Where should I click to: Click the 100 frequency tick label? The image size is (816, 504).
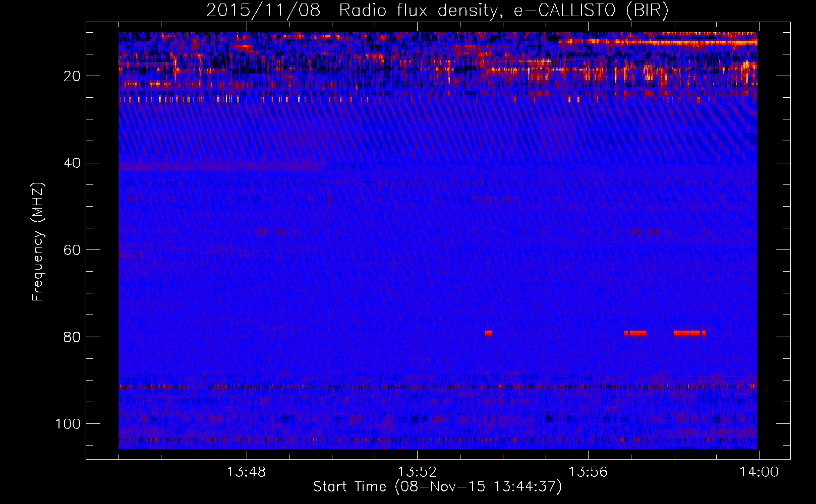pos(68,424)
